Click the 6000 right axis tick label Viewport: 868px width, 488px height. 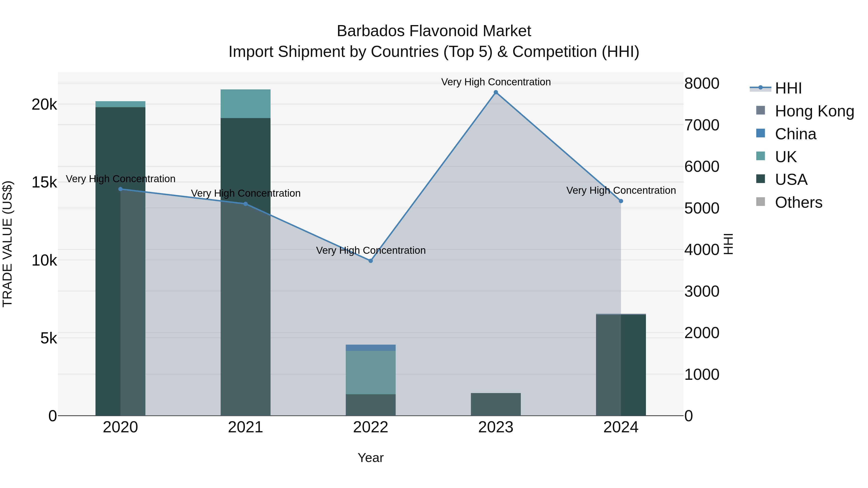(x=702, y=166)
